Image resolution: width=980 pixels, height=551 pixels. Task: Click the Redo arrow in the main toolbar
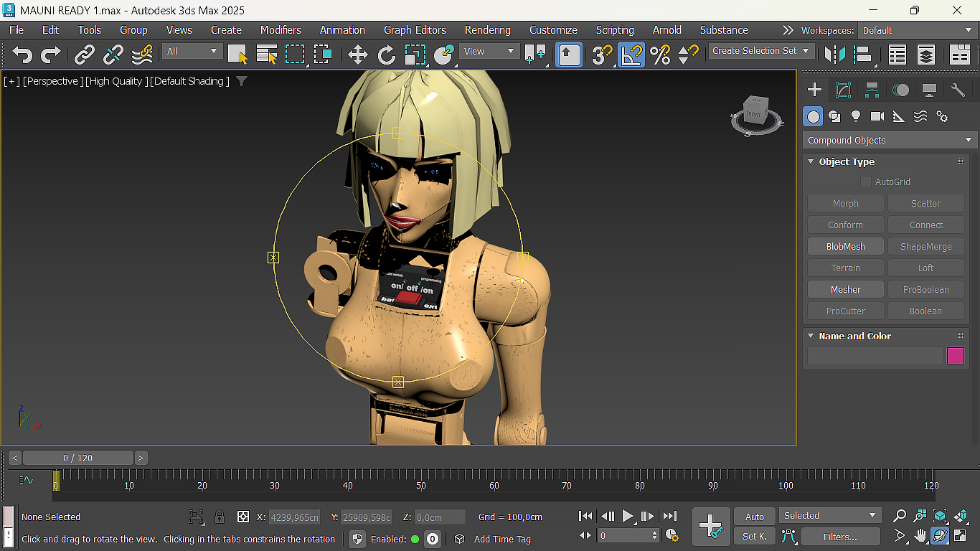click(x=51, y=55)
